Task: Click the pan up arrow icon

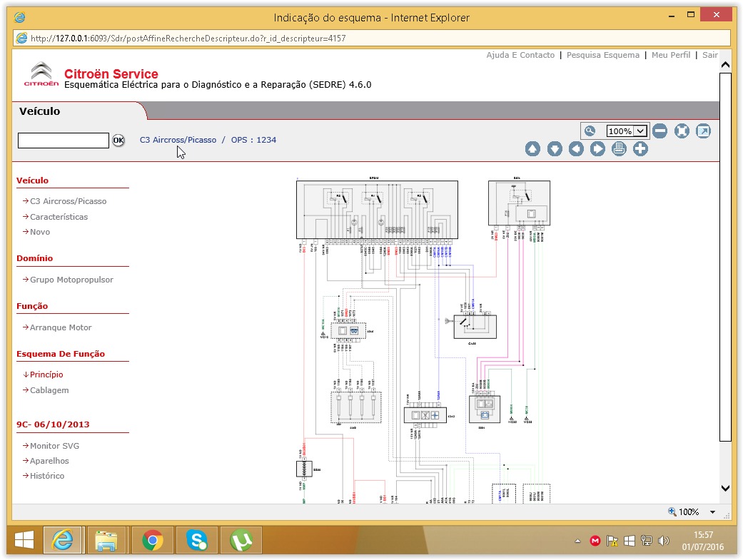Action: [532, 149]
